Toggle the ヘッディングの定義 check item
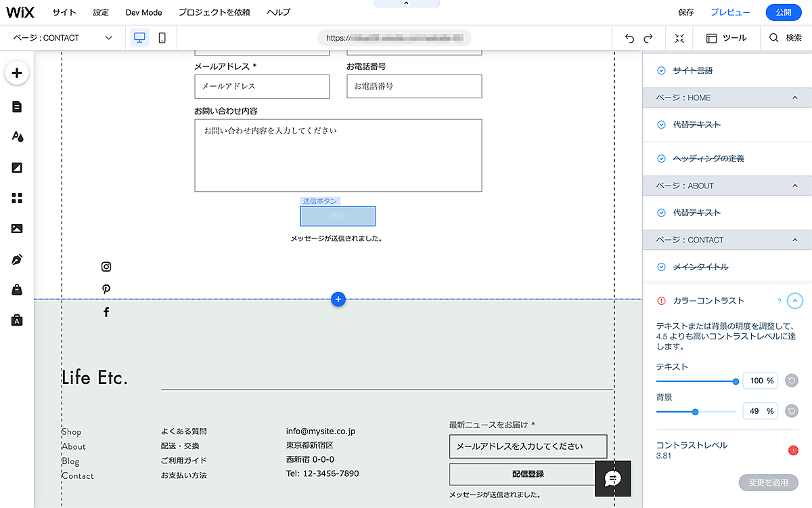 point(661,158)
